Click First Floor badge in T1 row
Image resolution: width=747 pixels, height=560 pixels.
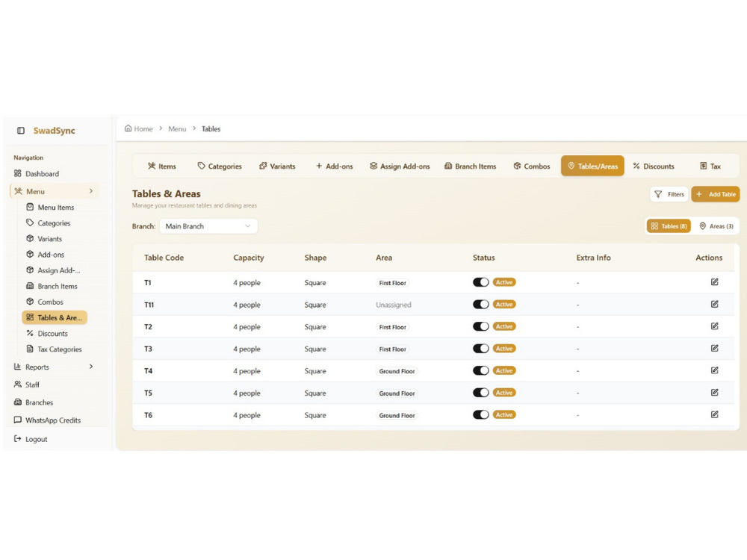click(393, 283)
